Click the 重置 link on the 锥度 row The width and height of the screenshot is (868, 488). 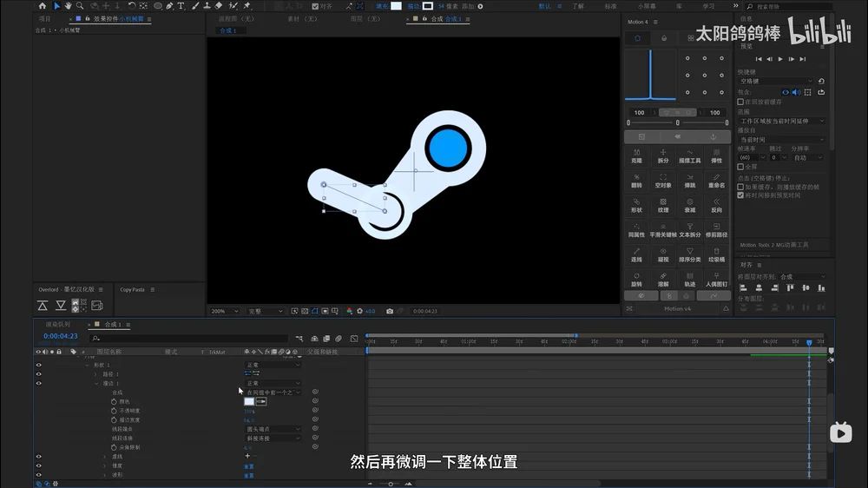pyautogui.click(x=249, y=466)
